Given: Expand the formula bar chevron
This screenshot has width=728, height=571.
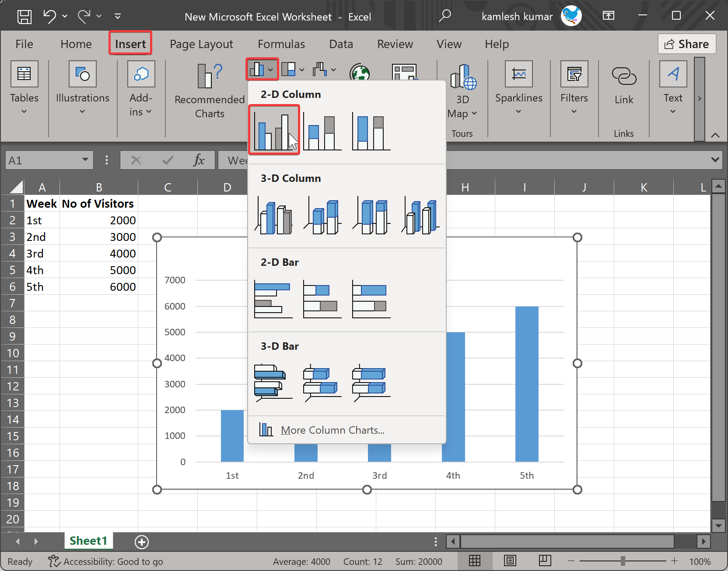Looking at the screenshot, I should (715, 160).
